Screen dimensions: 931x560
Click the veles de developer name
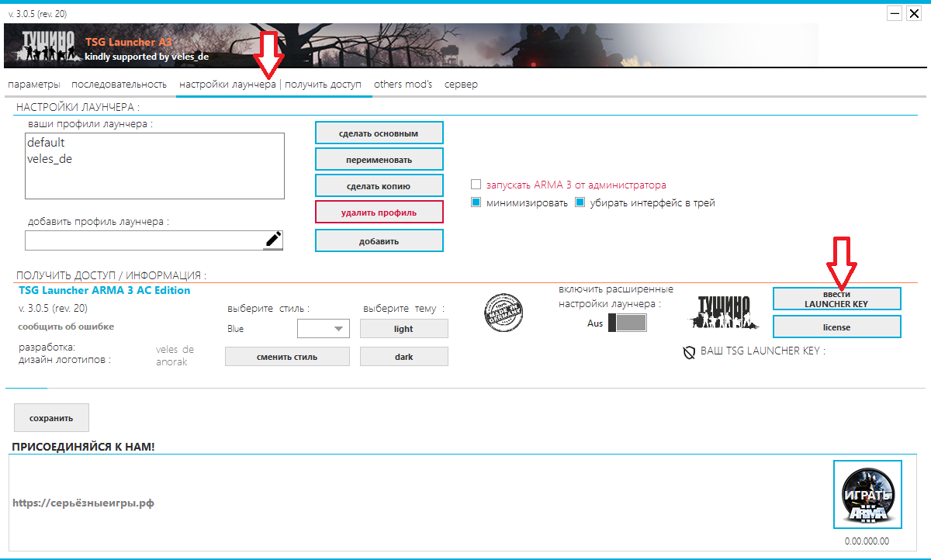(x=175, y=350)
